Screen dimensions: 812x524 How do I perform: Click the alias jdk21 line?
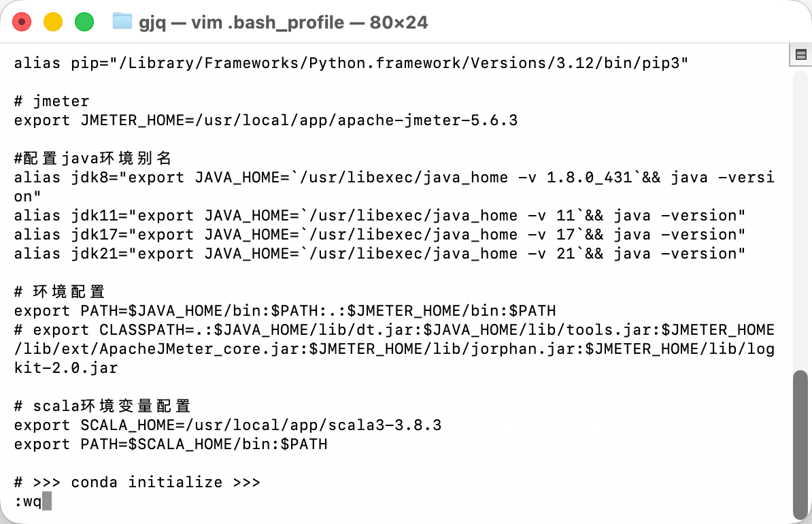click(379, 254)
